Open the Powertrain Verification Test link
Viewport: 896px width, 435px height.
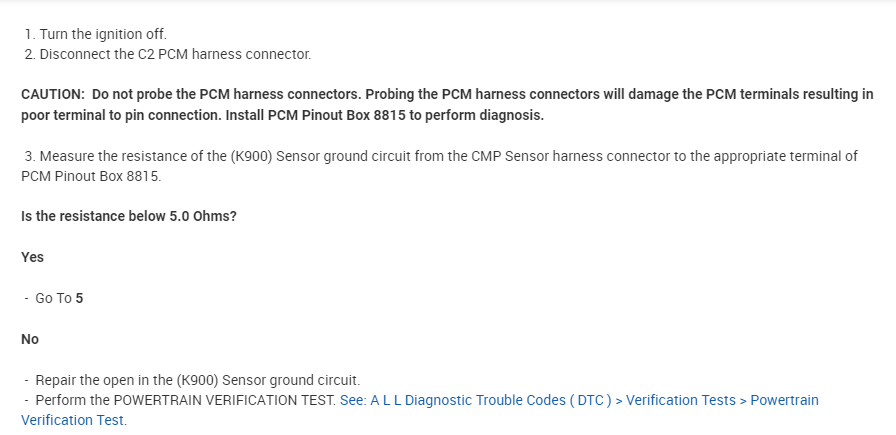[784, 400]
